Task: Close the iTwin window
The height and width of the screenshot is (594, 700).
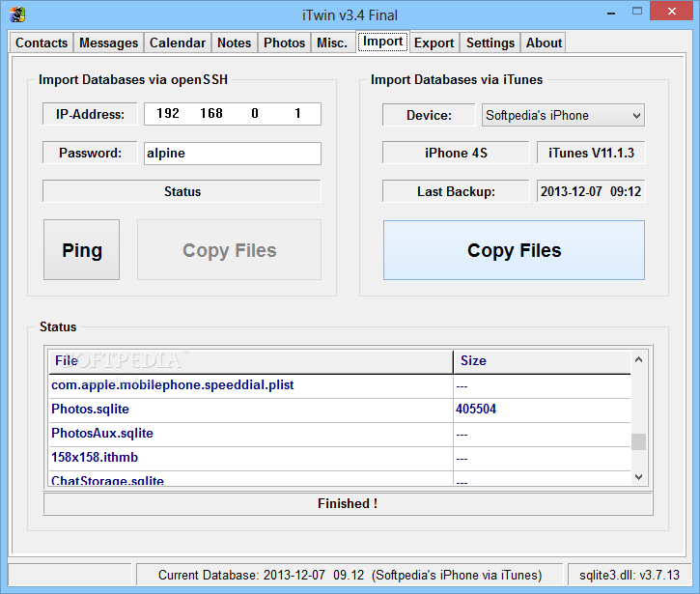Action: (x=671, y=12)
